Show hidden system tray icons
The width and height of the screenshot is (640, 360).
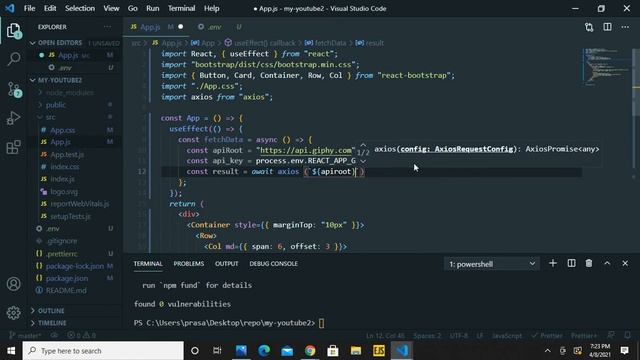(x=547, y=351)
